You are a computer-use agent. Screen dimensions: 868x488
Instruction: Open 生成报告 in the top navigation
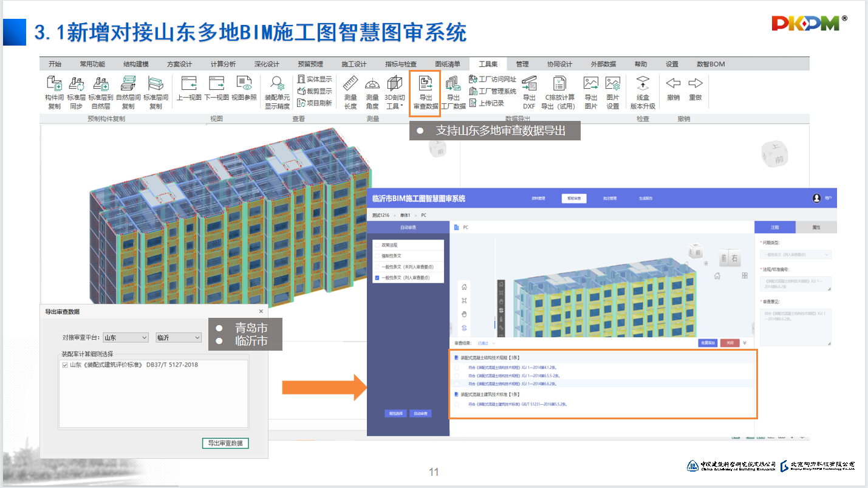646,198
